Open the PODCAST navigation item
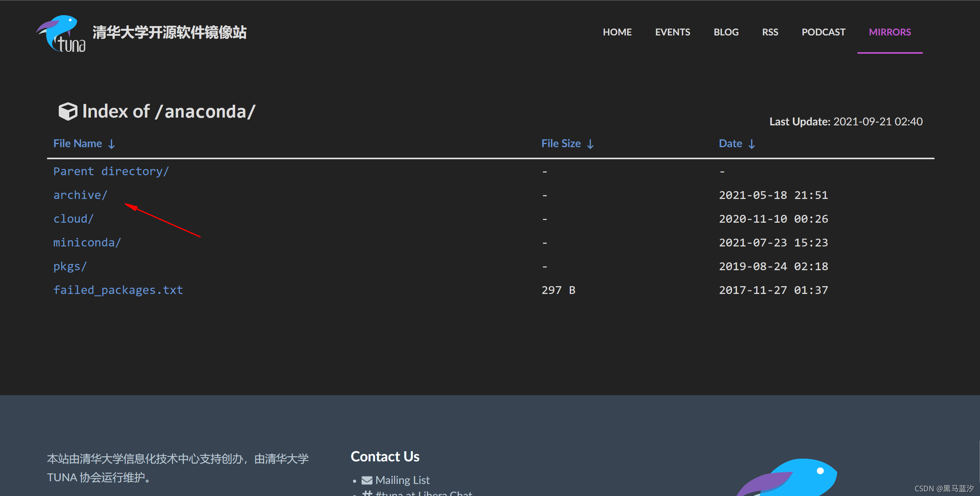The image size is (980, 496). pos(823,32)
